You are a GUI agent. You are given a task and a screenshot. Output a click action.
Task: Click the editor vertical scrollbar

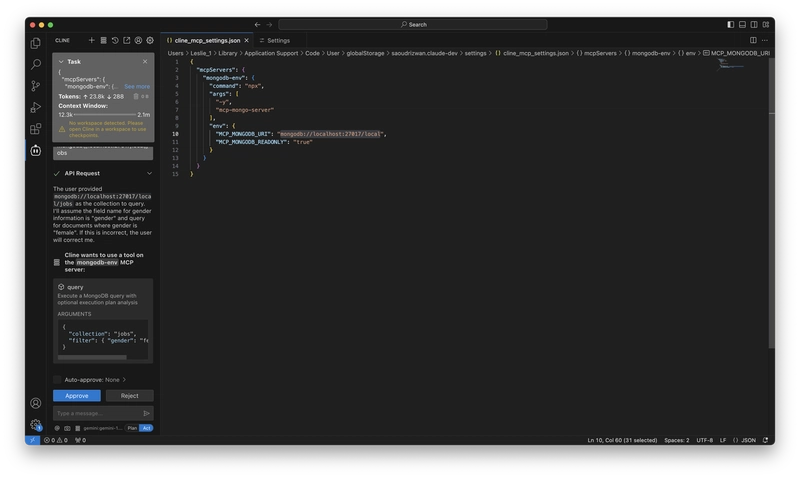point(771,204)
